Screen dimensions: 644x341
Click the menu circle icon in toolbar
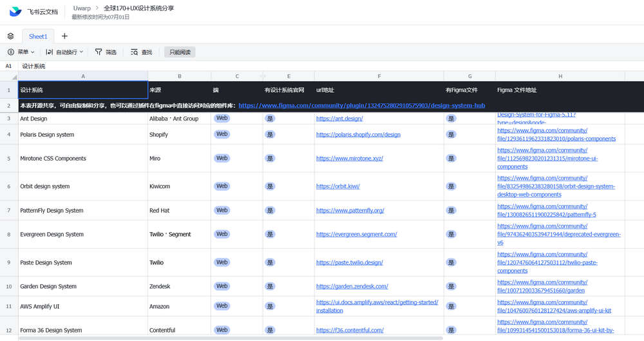(x=11, y=52)
